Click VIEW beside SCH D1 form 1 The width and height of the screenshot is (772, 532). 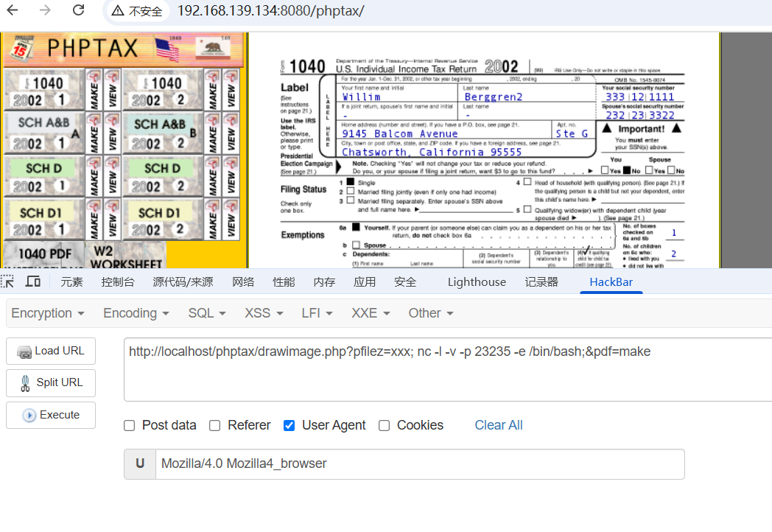[112, 220]
